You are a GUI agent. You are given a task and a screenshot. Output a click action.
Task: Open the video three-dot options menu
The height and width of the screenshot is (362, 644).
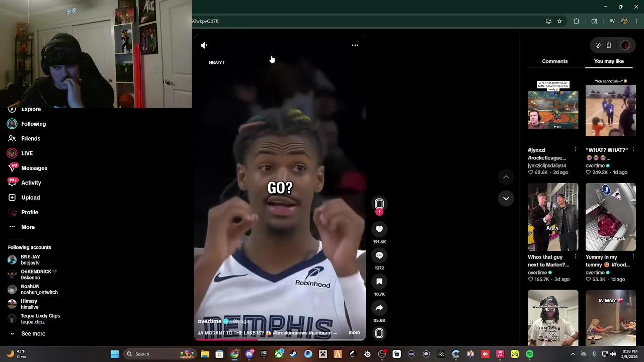click(x=355, y=45)
